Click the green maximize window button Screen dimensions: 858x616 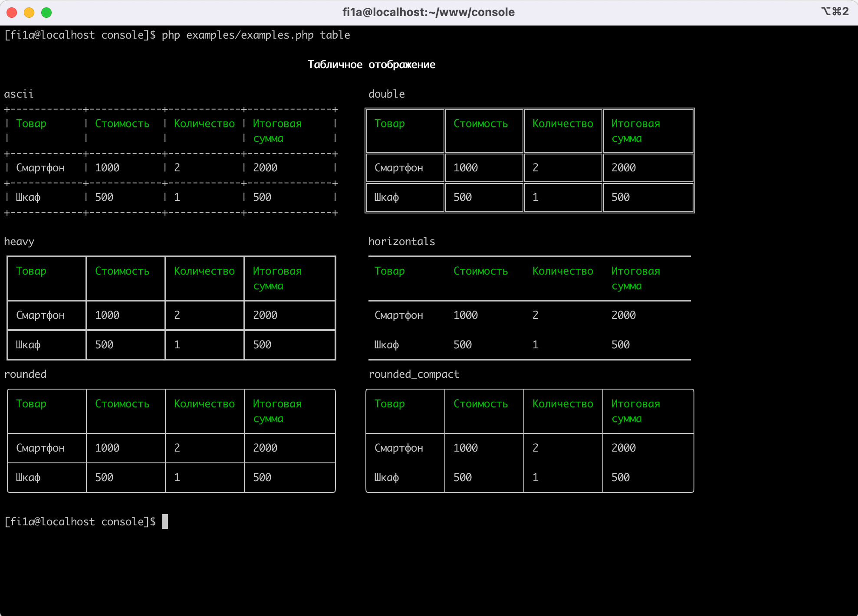click(x=46, y=13)
